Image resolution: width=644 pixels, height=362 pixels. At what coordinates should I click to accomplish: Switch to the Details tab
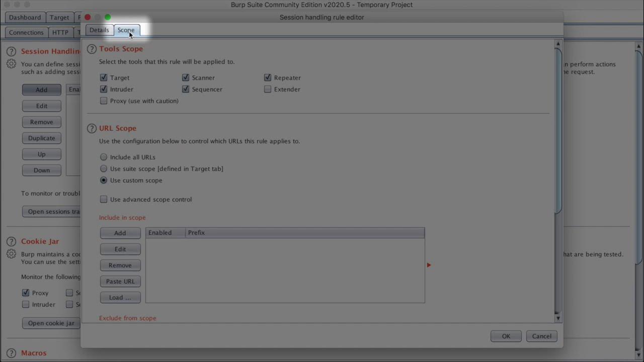tap(99, 30)
